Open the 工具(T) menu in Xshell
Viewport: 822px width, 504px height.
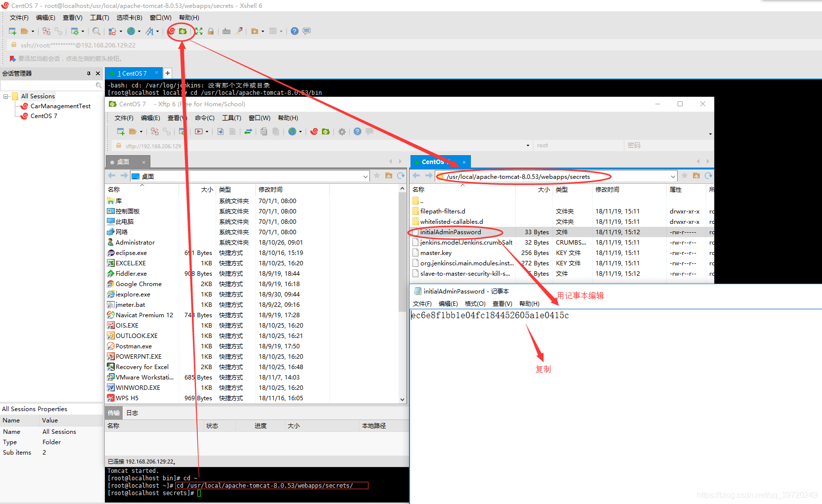point(99,17)
